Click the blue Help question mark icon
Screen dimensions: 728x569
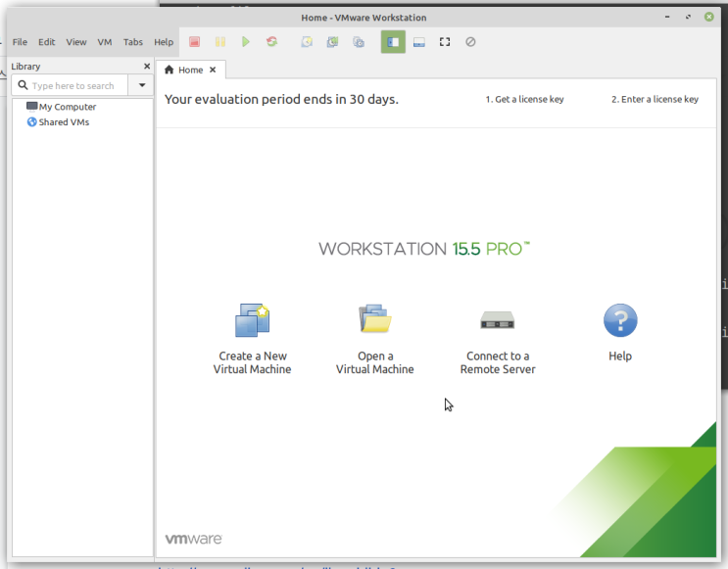pyautogui.click(x=620, y=320)
